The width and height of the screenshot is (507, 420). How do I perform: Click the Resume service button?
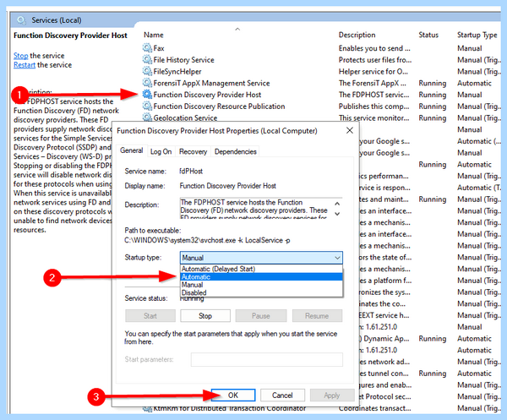pos(317,316)
